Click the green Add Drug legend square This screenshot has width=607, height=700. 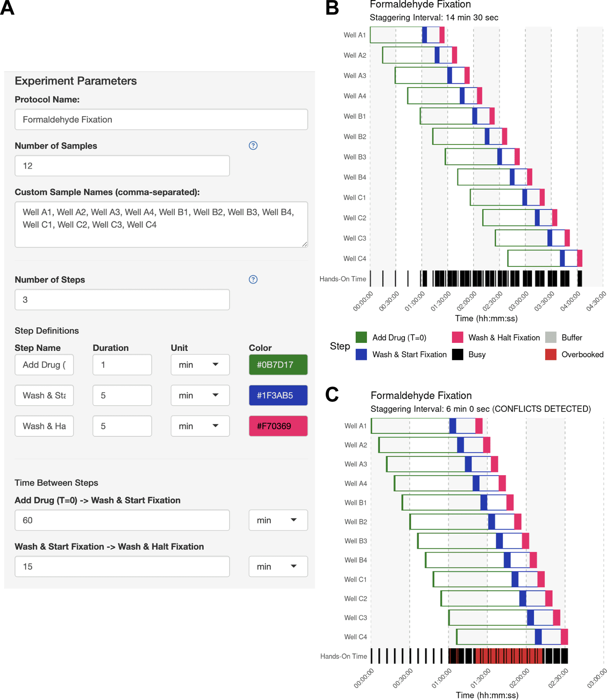361,337
